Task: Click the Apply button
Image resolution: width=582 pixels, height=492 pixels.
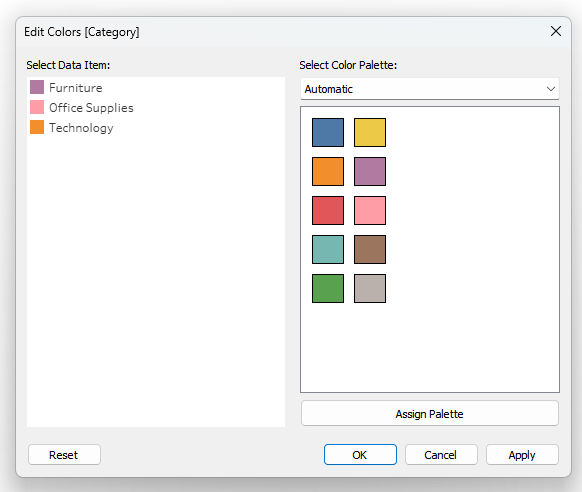Action: click(x=522, y=455)
